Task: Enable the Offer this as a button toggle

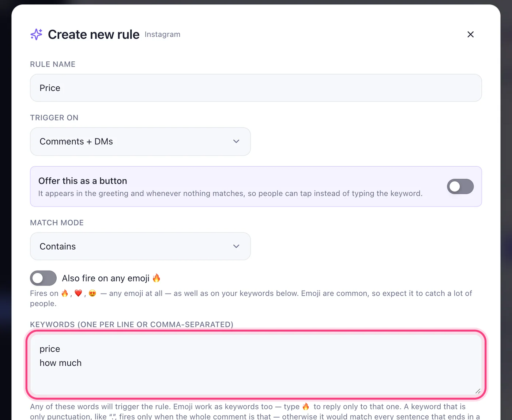Action: (460, 186)
